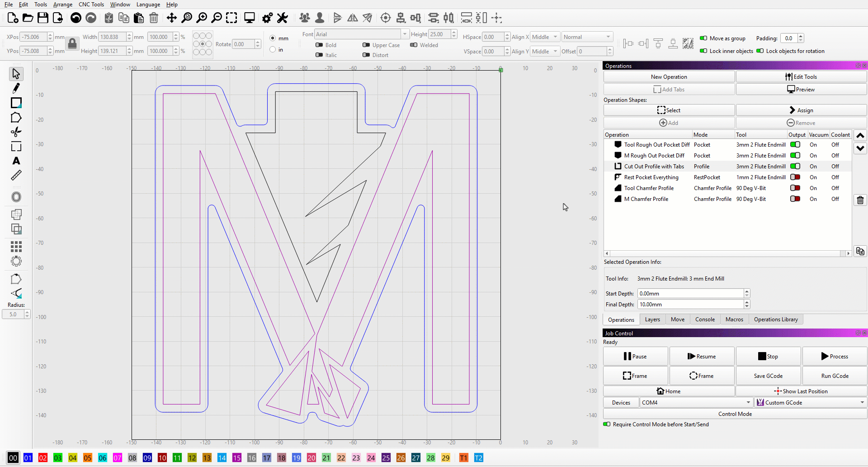The image size is (868, 467).
Task: Move operation up with arrow button
Action: point(860,135)
